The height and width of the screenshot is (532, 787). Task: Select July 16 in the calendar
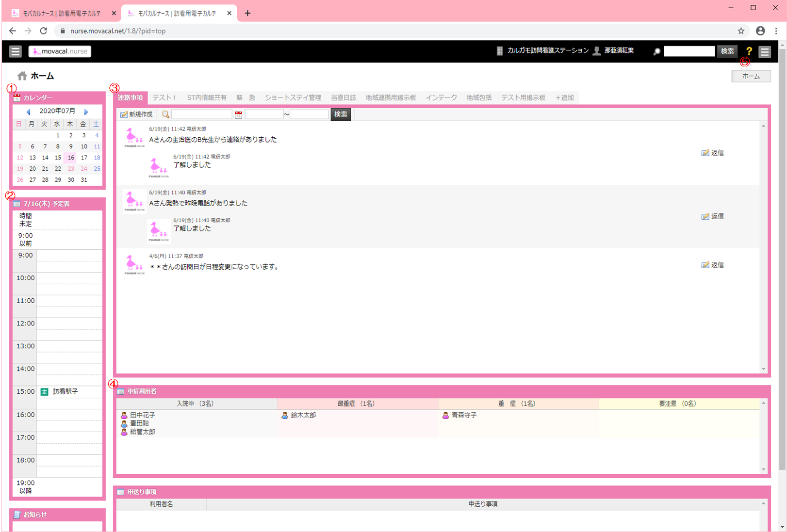(x=71, y=158)
